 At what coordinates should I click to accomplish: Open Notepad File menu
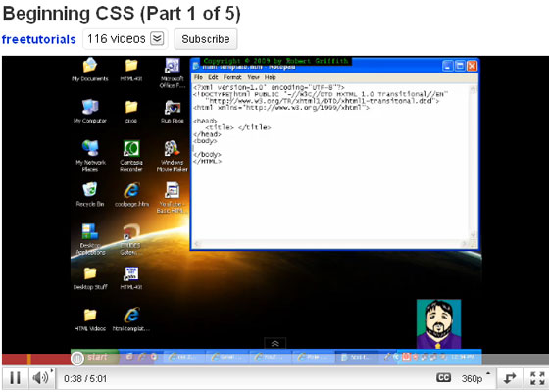click(x=198, y=77)
